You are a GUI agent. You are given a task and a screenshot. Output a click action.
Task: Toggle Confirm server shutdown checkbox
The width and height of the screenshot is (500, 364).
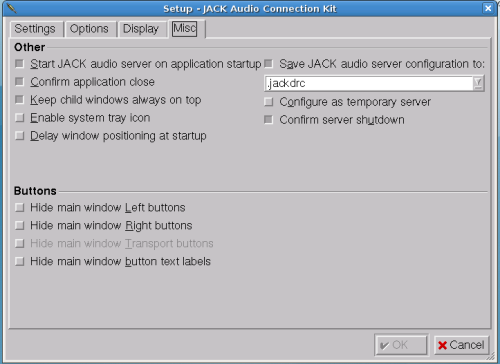[268, 120]
